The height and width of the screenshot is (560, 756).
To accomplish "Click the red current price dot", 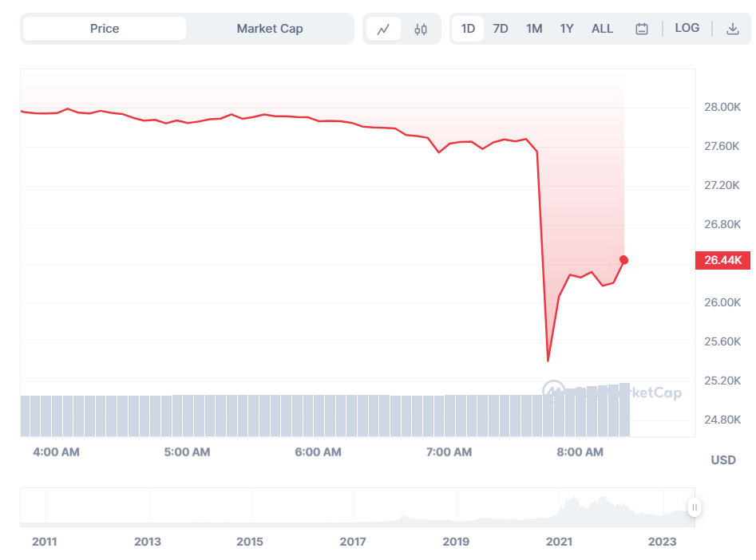I will point(623,260).
